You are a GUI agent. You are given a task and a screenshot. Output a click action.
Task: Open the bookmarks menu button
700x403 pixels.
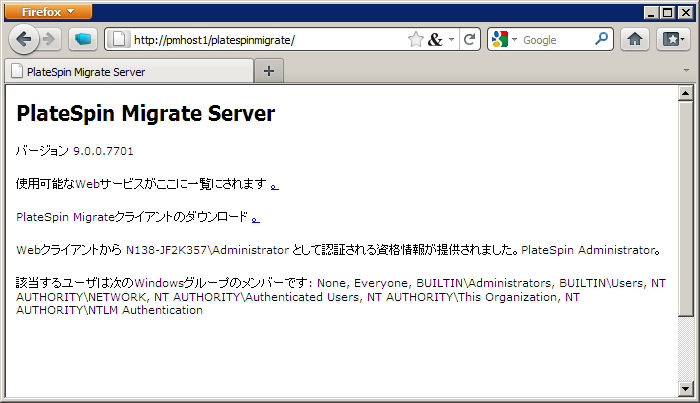pyautogui.click(x=673, y=40)
